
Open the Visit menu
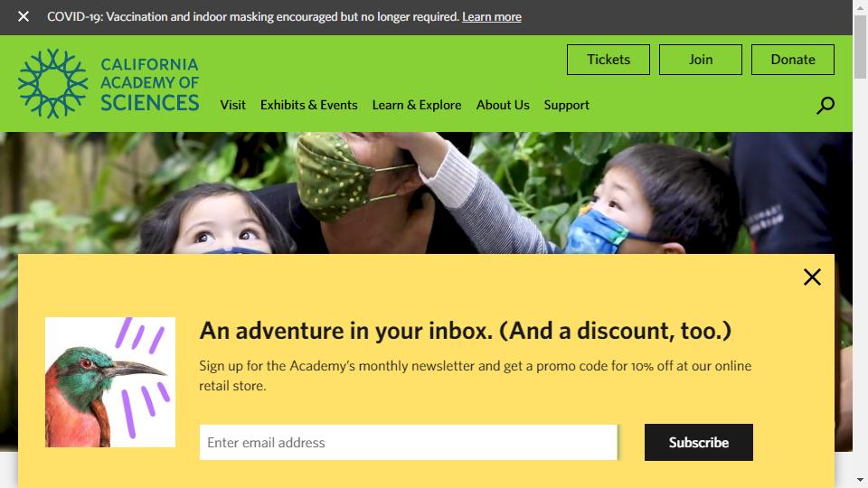pyautogui.click(x=232, y=105)
